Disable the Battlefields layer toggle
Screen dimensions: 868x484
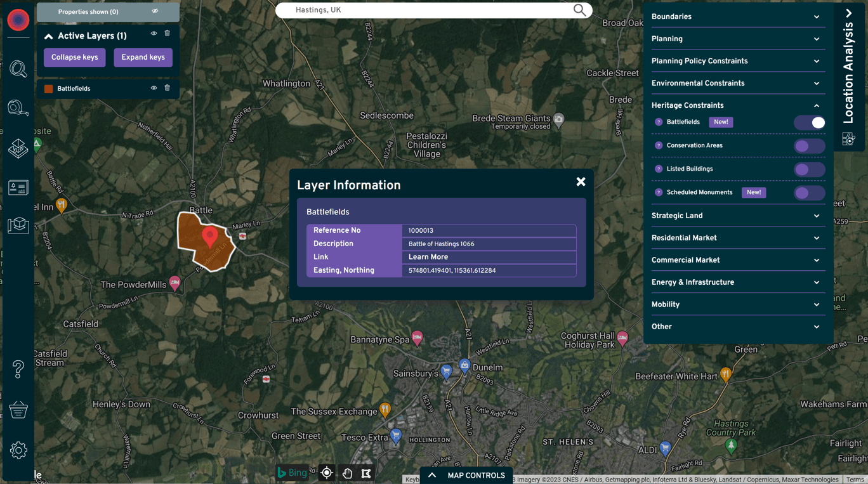click(x=810, y=122)
